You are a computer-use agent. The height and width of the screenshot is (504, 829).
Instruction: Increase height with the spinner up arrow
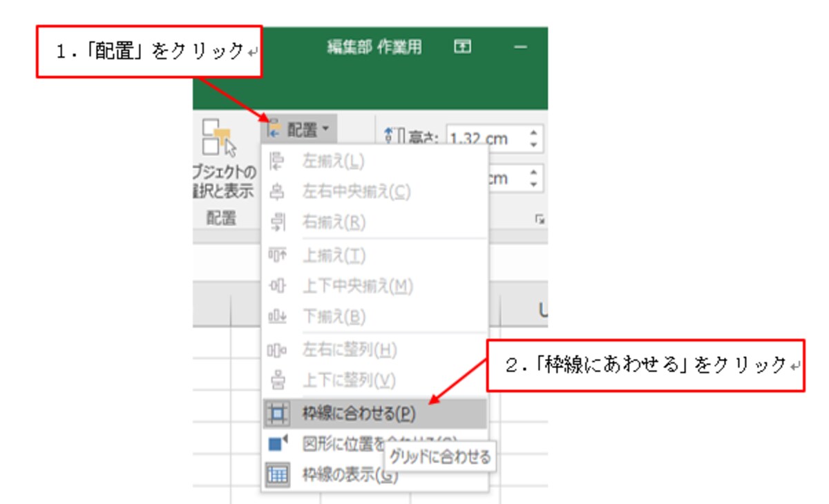click(533, 133)
